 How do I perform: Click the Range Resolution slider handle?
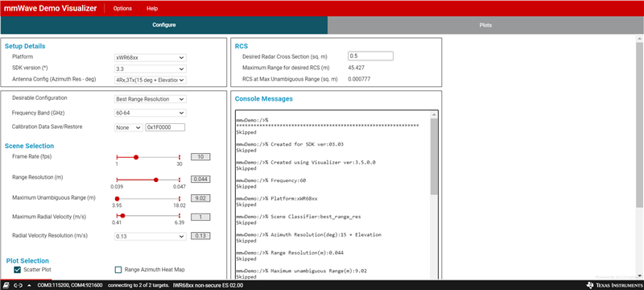coord(155,180)
